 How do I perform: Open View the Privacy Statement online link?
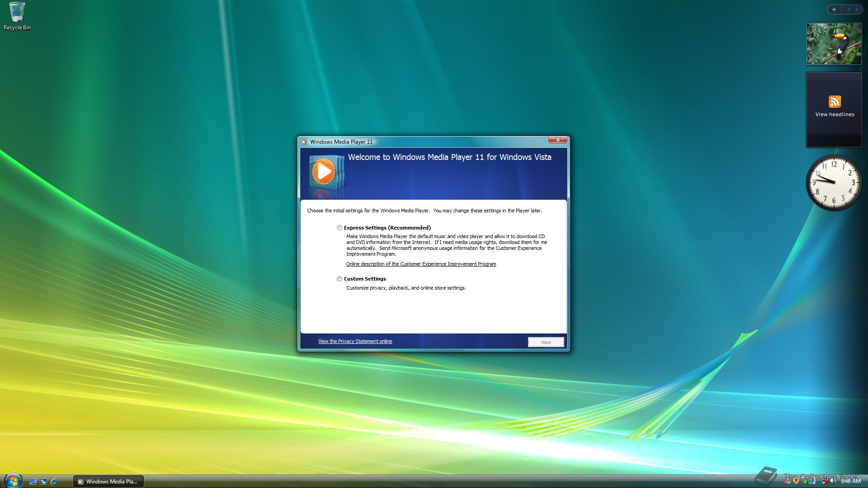[355, 341]
